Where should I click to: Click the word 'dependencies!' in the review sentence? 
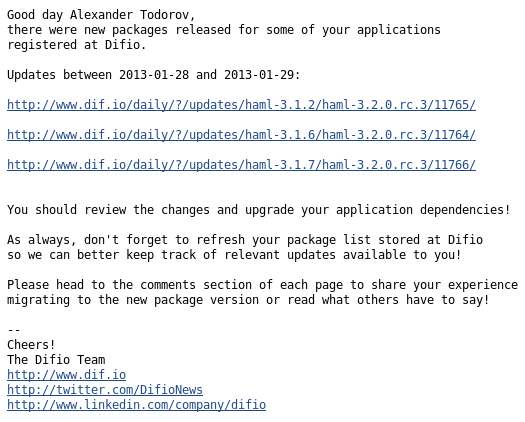465,210
